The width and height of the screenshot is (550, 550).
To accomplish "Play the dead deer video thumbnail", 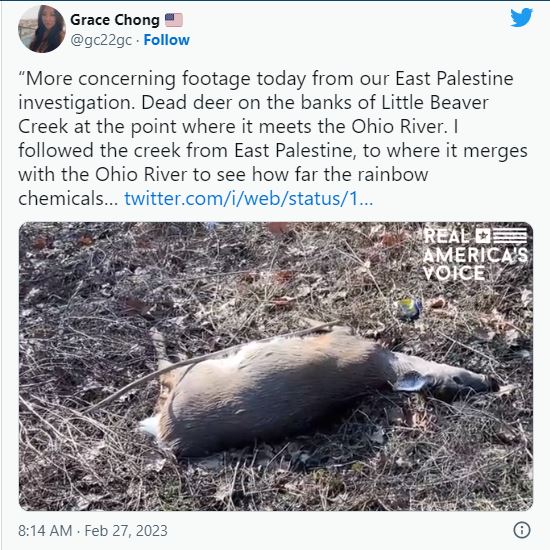I will 276,366.
